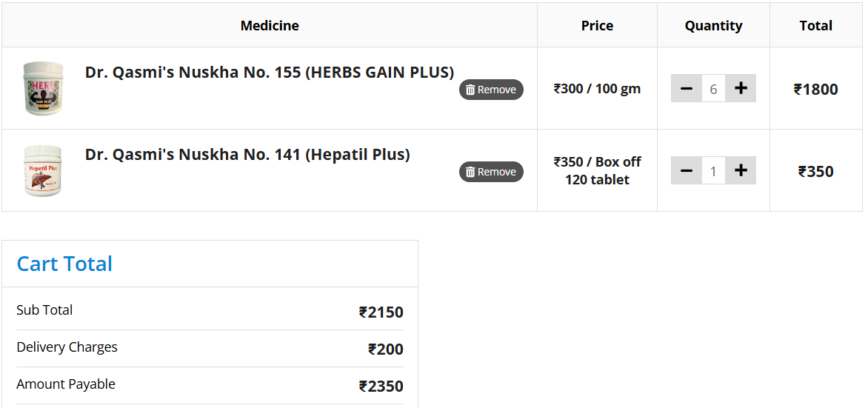Click the Price column header
This screenshot has width=868, height=408.
click(597, 26)
